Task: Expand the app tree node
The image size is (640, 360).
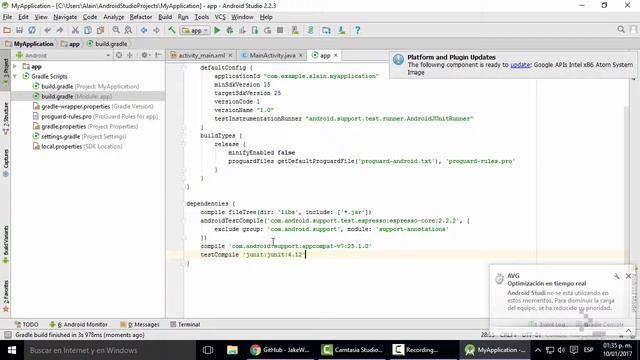Action: (15, 66)
